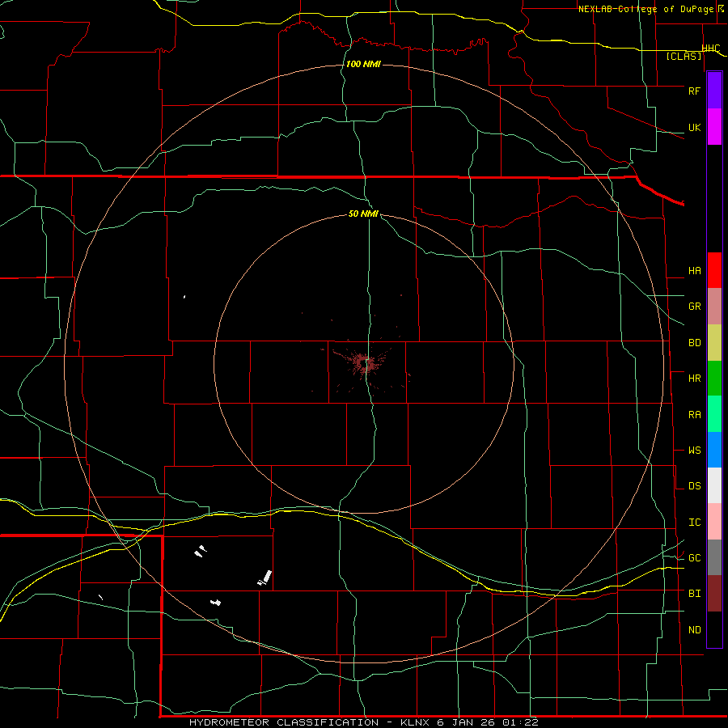This screenshot has width=728, height=728.
Task: Click the NEXLAB-College of DuPage text
Action: 645,9
